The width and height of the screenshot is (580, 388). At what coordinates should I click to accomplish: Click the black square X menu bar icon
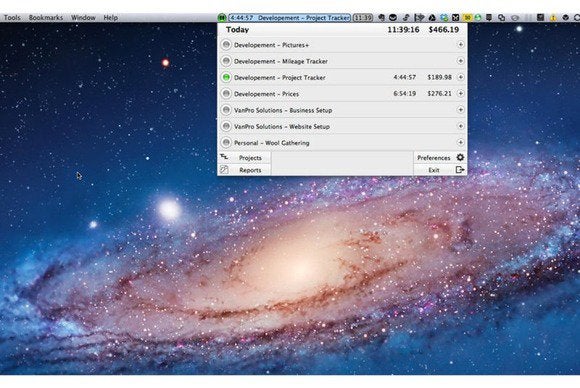(455, 17)
